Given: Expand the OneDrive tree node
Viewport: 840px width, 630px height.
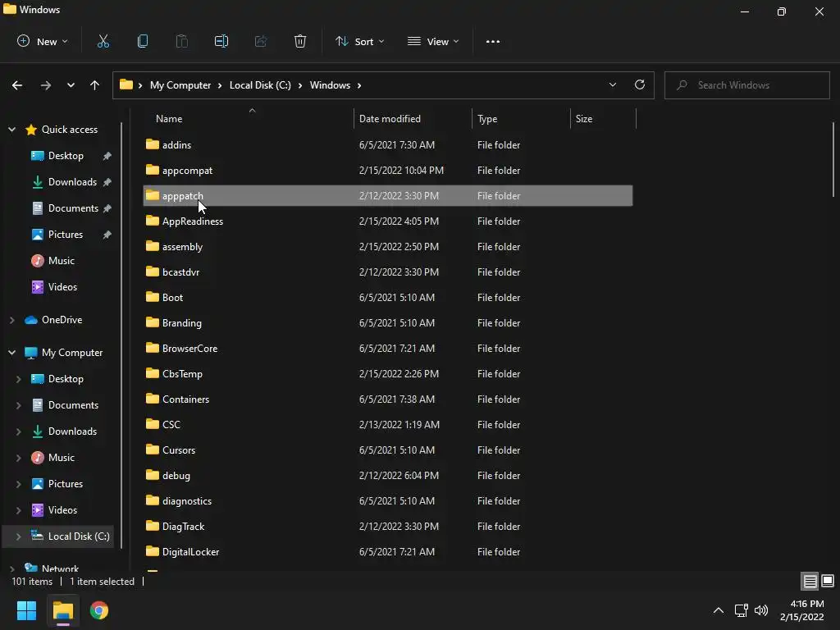Looking at the screenshot, I should coord(11,320).
